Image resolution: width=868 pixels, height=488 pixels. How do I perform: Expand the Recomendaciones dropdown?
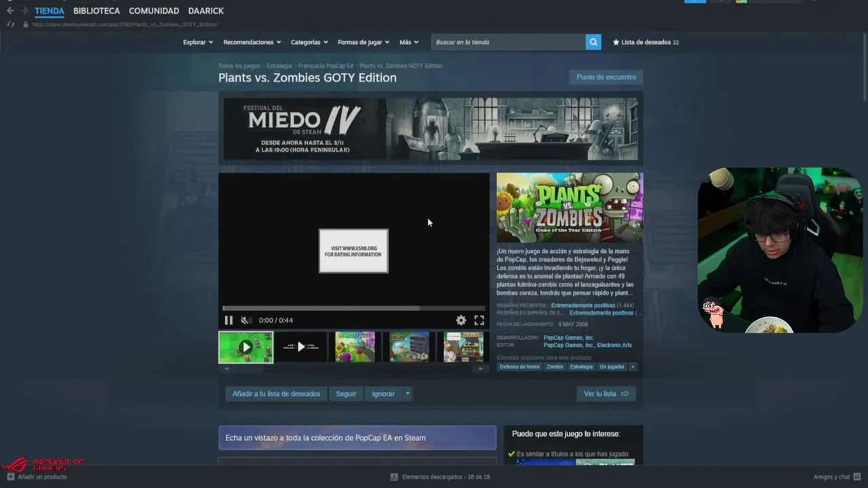click(x=252, y=42)
